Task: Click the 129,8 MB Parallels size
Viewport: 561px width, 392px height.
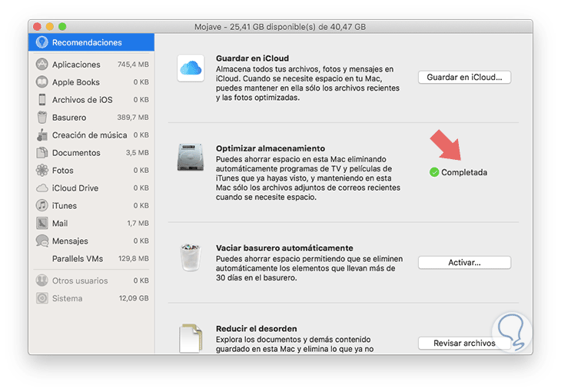Action: point(134,258)
